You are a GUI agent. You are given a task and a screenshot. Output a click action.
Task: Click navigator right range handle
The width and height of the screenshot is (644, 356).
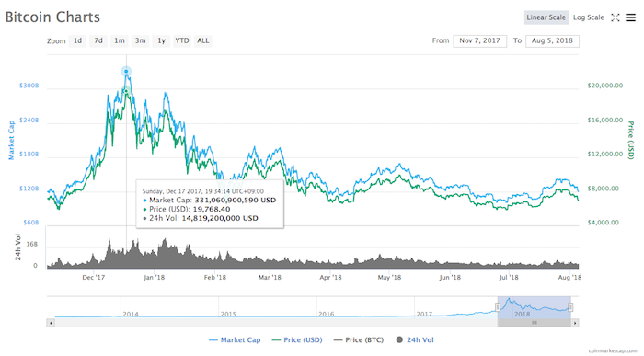click(x=570, y=307)
